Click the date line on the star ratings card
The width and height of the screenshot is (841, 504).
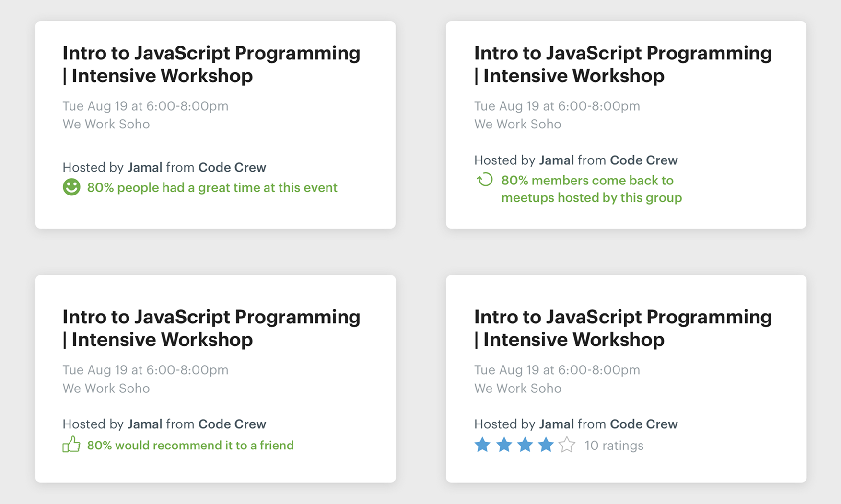[x=557, y=370]
